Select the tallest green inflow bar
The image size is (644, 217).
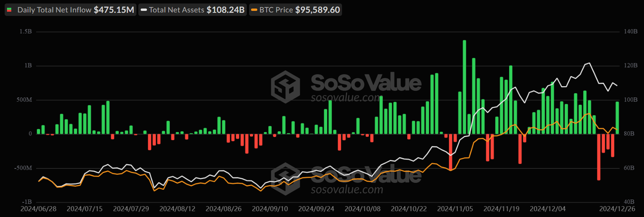(464, 87)
